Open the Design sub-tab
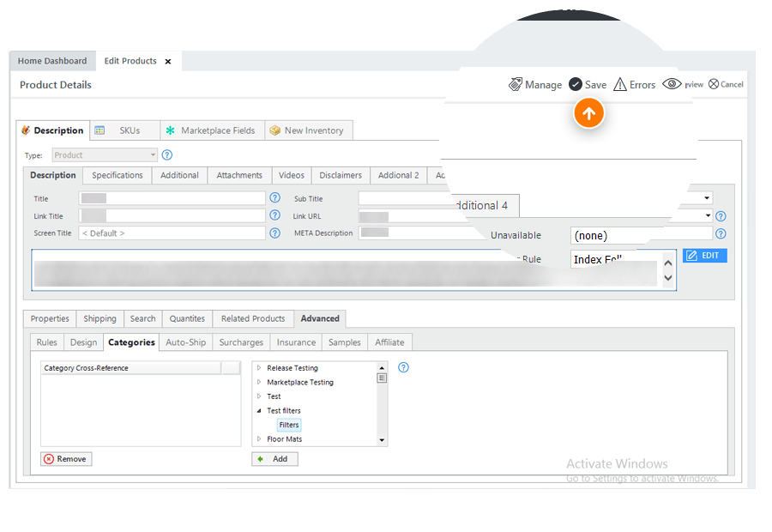 pyautogui.click(x=83, y=342)
